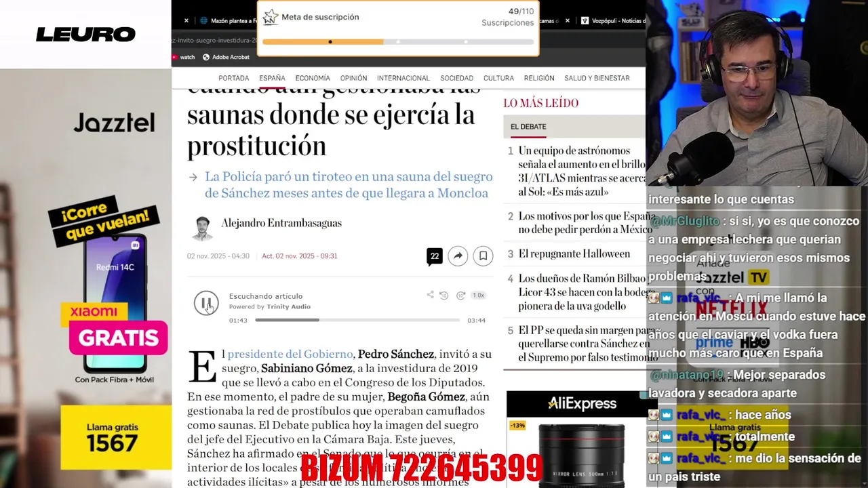Image resolution: width=868 pixels, height=488 pixels.
Task: Click the 'LO MÁS LEÍDO' heading
Action: coord(541,103)
